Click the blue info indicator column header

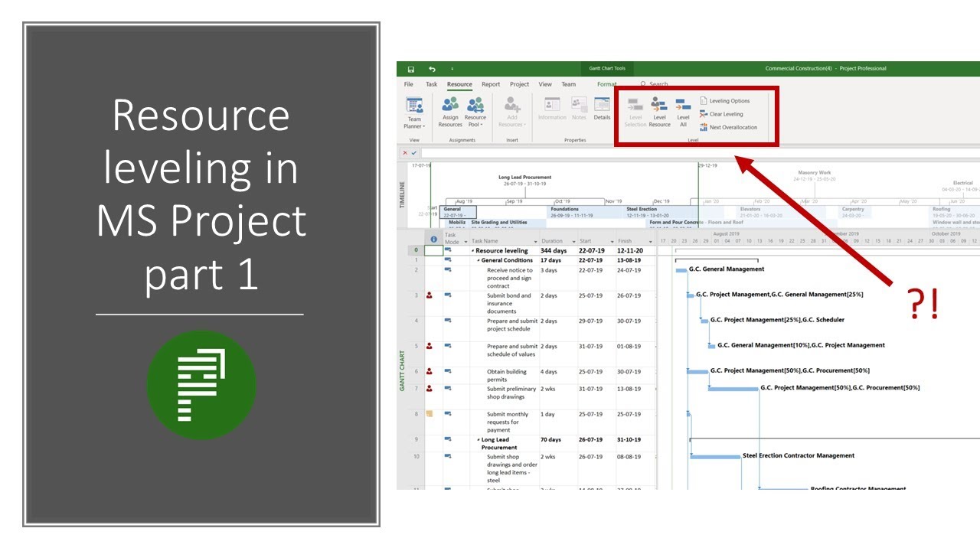click(x=434, y=240)
